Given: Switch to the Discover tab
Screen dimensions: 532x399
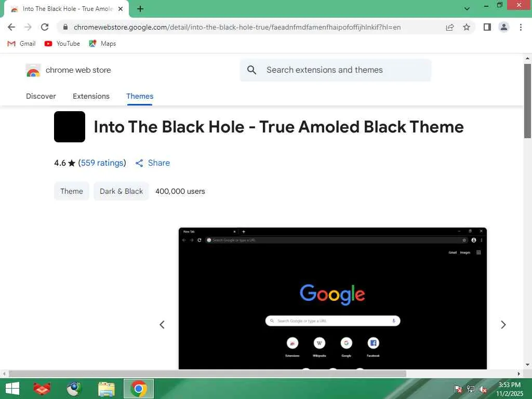Looking at the screenshot, I should [x=41, y=96].
